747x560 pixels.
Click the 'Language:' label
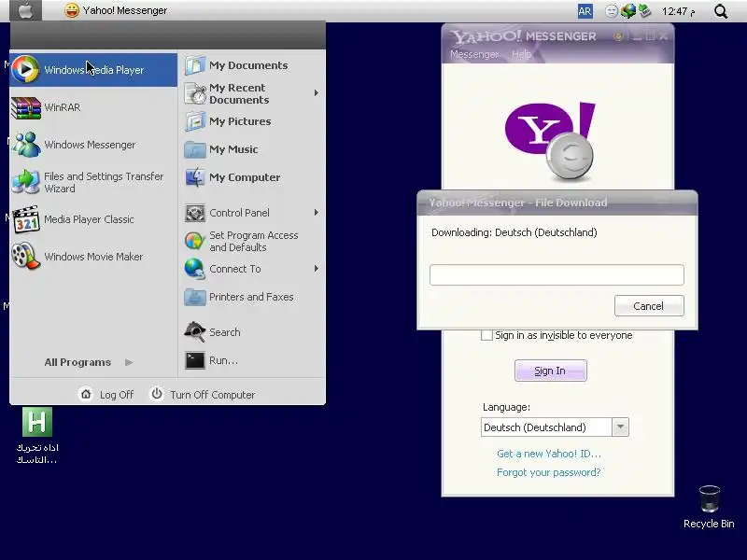click(x=506, y=407)
